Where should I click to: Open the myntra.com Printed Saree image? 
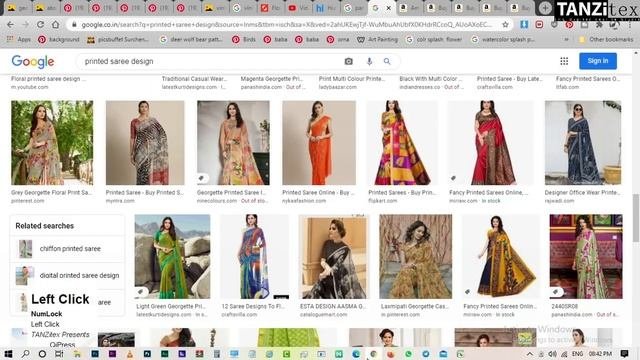coord(145,143)
